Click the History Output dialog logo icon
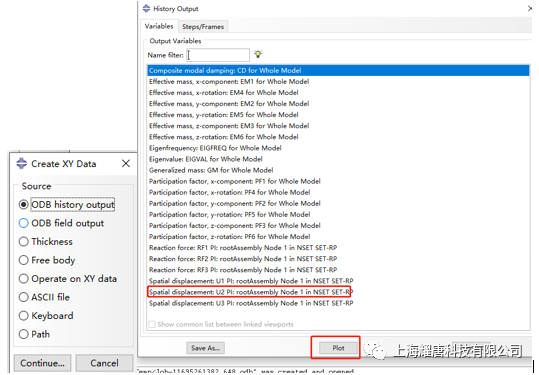Screen dimensions: 539x375 (x=146, y=8)
